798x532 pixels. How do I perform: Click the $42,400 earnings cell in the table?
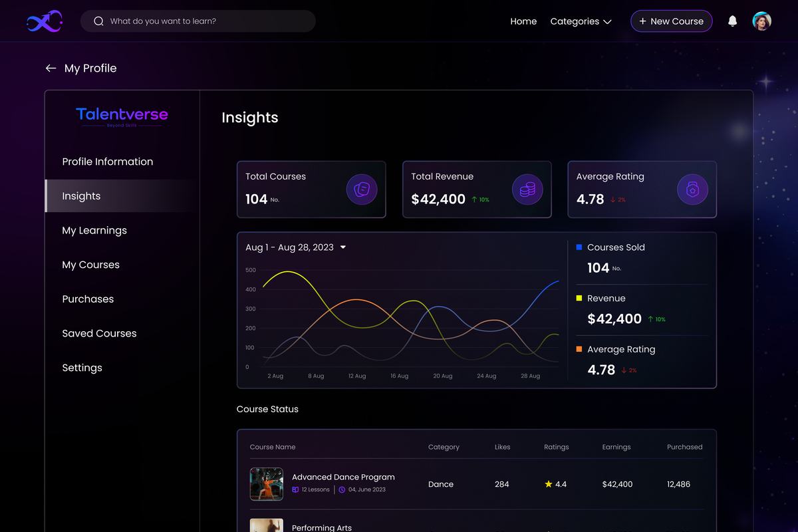point(617,484)
